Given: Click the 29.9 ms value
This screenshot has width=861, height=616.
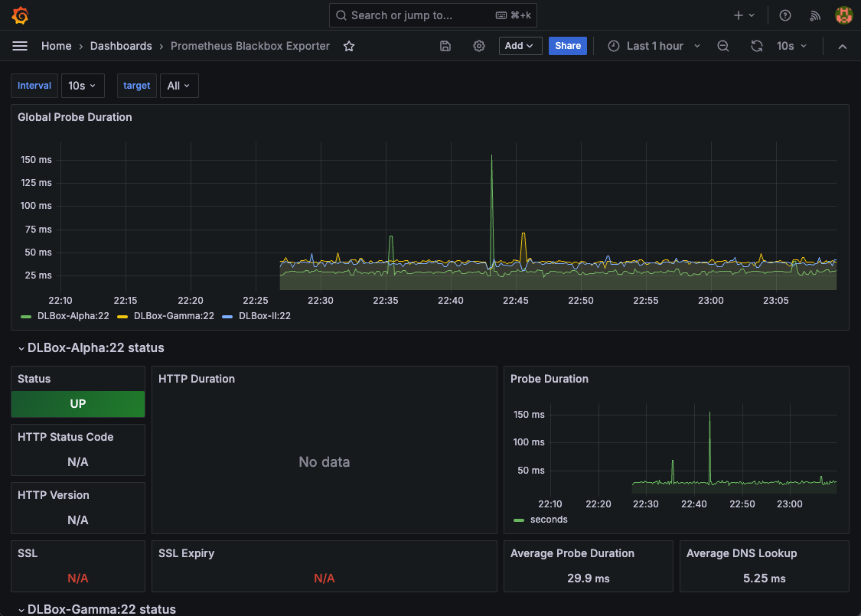Looking at the screenshot, I should [588, 579].
